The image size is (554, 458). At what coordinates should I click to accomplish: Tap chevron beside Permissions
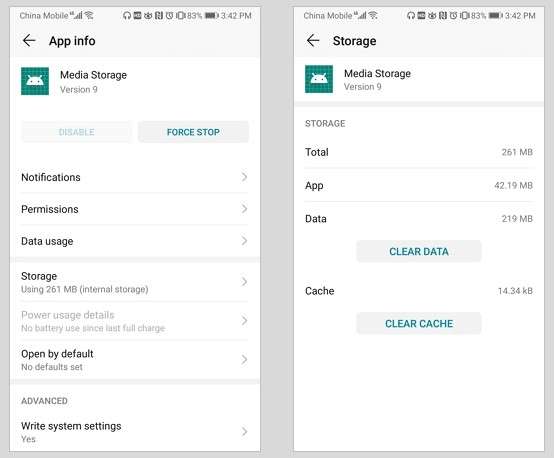(x=244, y=209)
